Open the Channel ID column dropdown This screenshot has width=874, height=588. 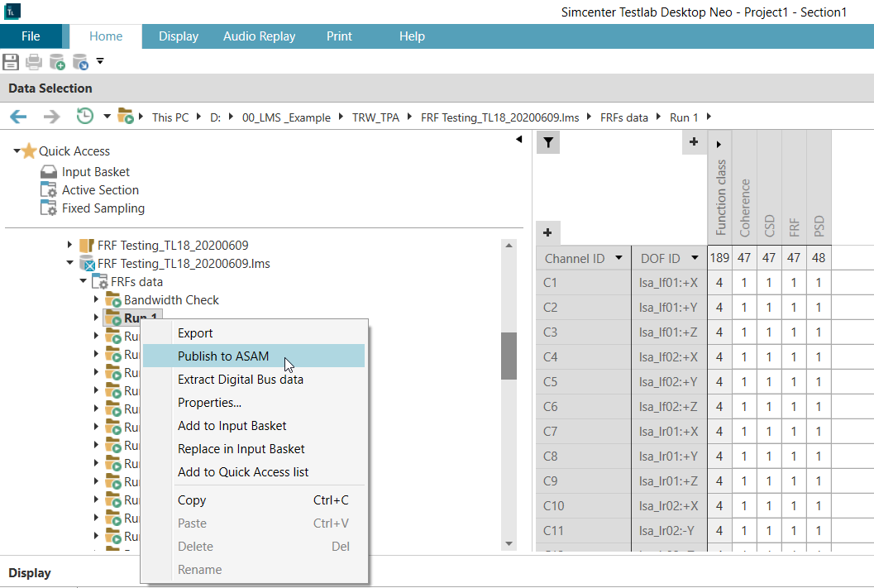coord(618,258)
